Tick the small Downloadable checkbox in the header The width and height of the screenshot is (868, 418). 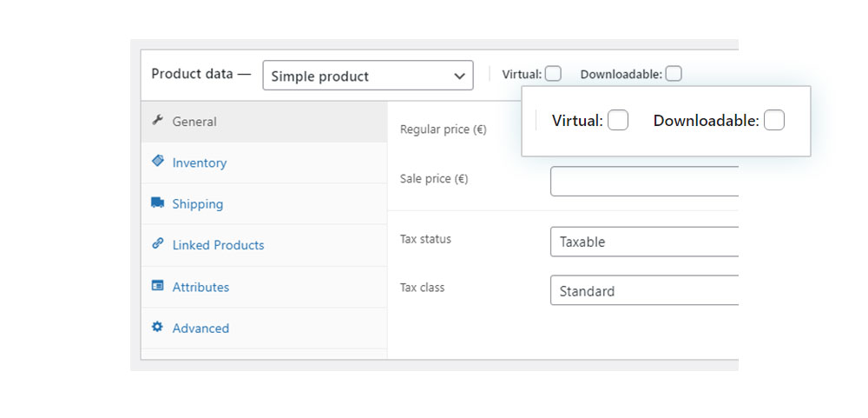[x=674, y=74]
